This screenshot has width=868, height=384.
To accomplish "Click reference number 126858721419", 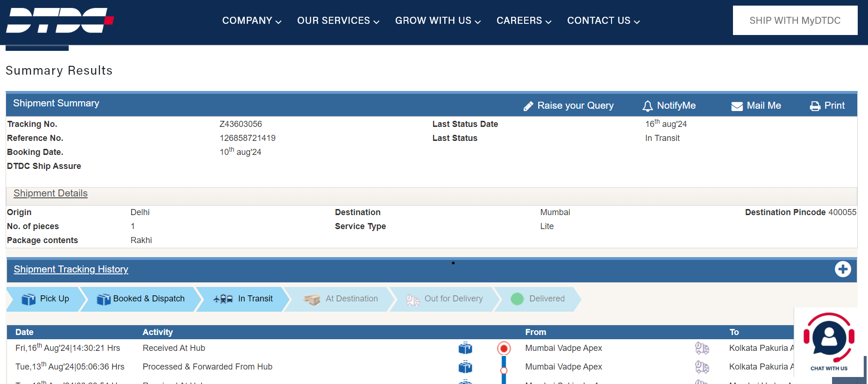I will [x=248, y=138].
